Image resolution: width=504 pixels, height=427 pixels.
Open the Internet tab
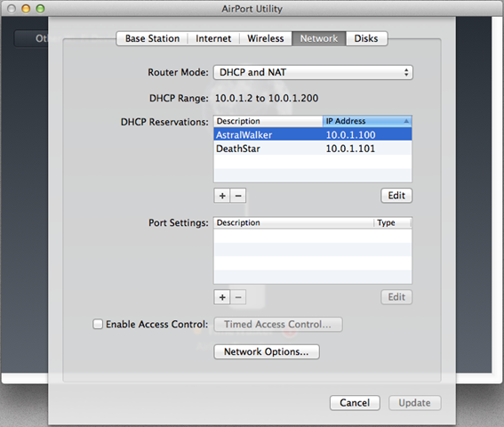(x=213, y=38)
